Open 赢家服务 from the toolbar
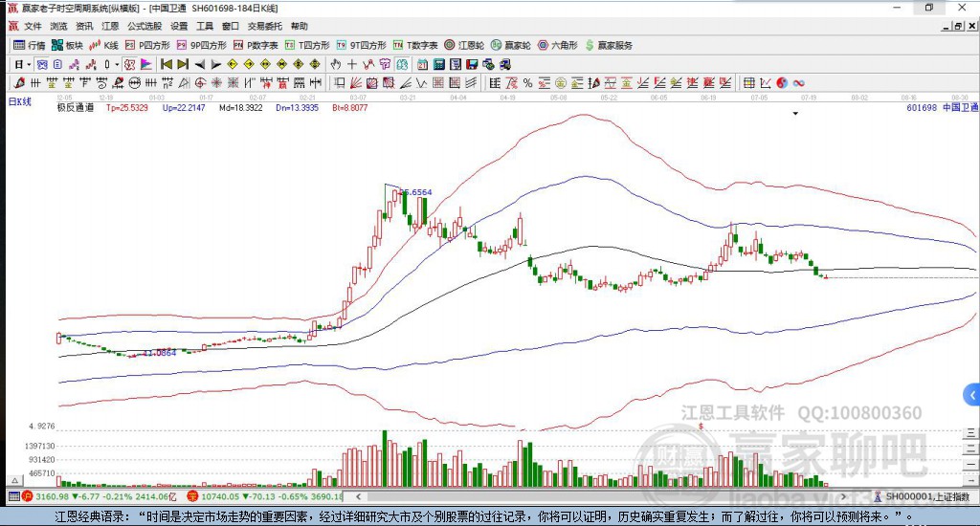Viewport: 980px width, 526px height. tap(609, 45)
